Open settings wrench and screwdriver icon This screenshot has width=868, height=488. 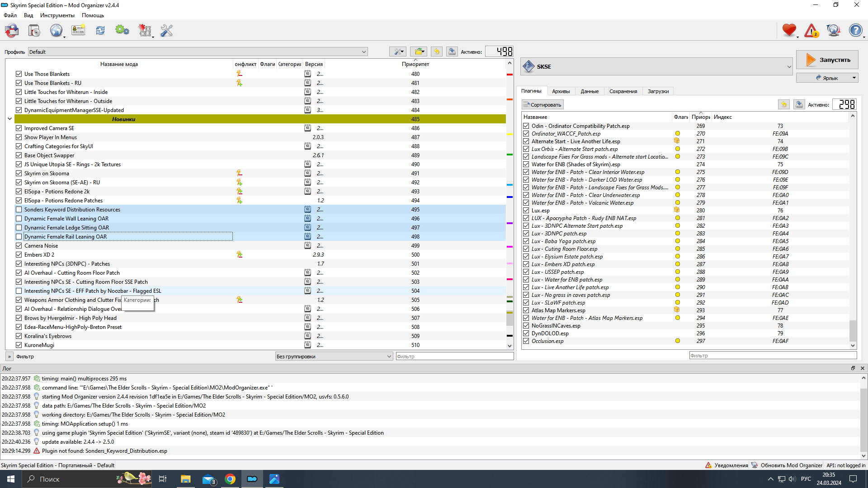point(166,31)
